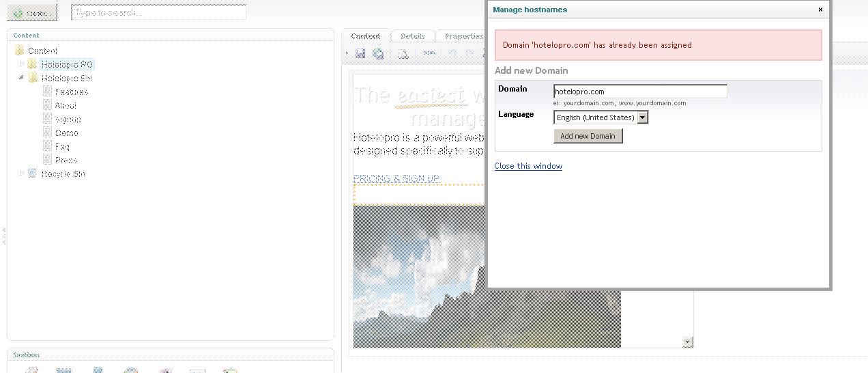
Task: Click the Save disk icon in the toolbar
Action: click(x=360, y=54)
